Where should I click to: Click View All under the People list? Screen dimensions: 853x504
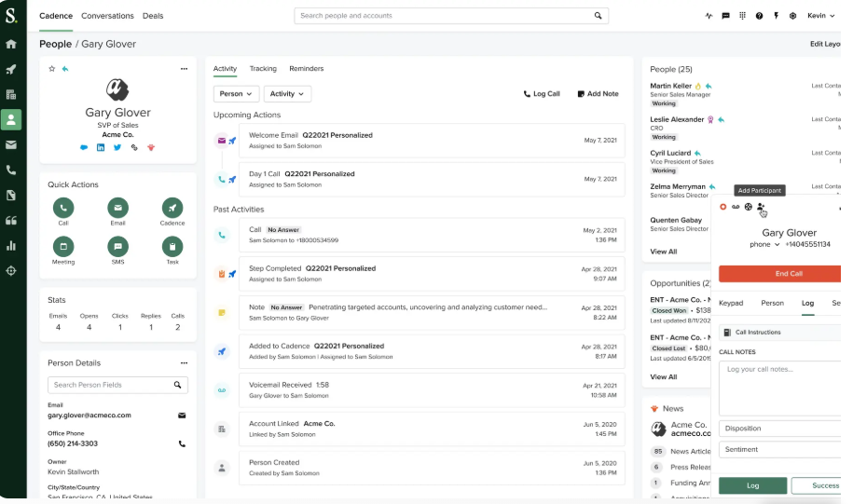tap(663, 252)
